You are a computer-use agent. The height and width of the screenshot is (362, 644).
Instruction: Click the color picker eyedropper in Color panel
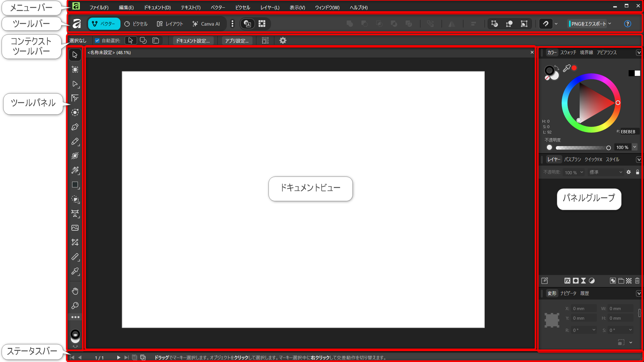click(566, 68)
